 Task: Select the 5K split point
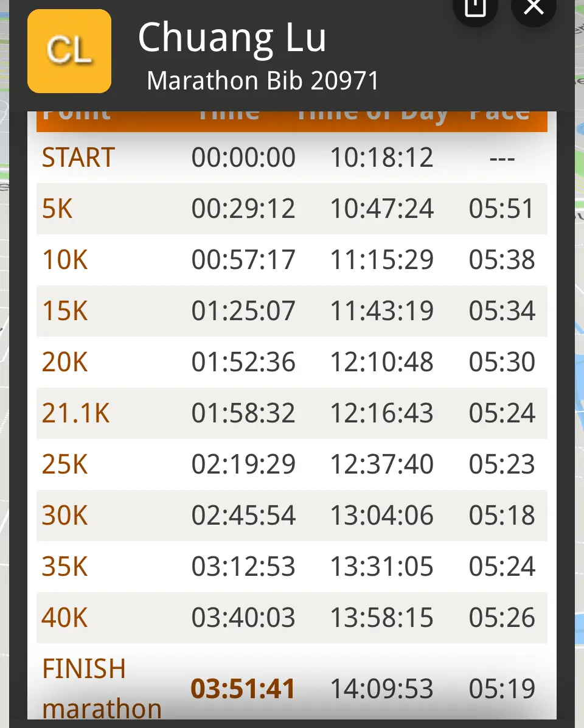coord(58,209)
